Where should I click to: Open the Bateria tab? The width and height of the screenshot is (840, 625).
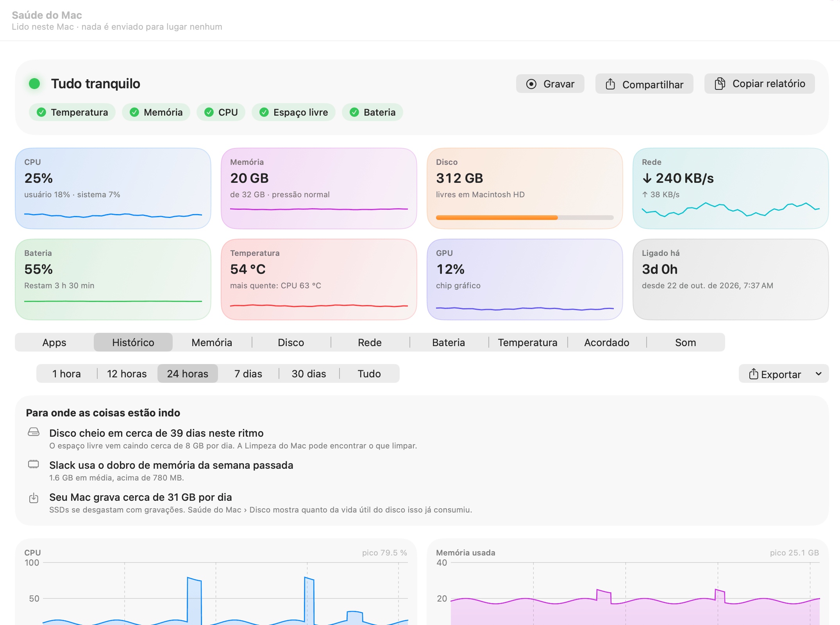[449, 343]
